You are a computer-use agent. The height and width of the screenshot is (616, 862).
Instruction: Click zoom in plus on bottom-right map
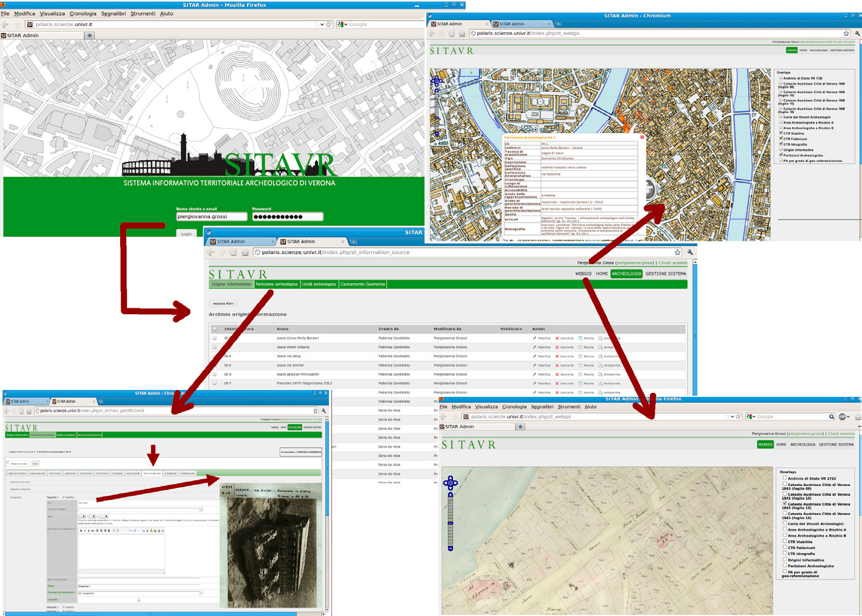pos(451,495)
